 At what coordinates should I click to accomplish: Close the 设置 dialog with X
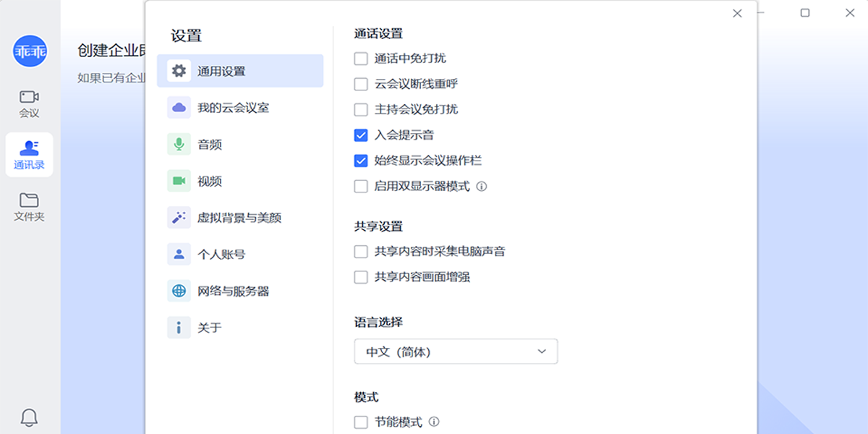point(737,13)
